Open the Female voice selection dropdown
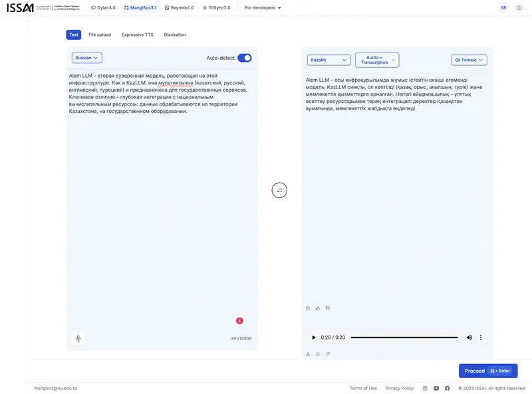The width and height of the screenshot is (532, 394). tap(468, 59)
